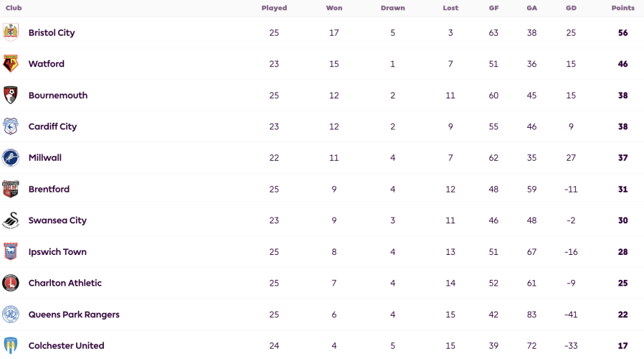Click the Points column header

tap(622, 8)
